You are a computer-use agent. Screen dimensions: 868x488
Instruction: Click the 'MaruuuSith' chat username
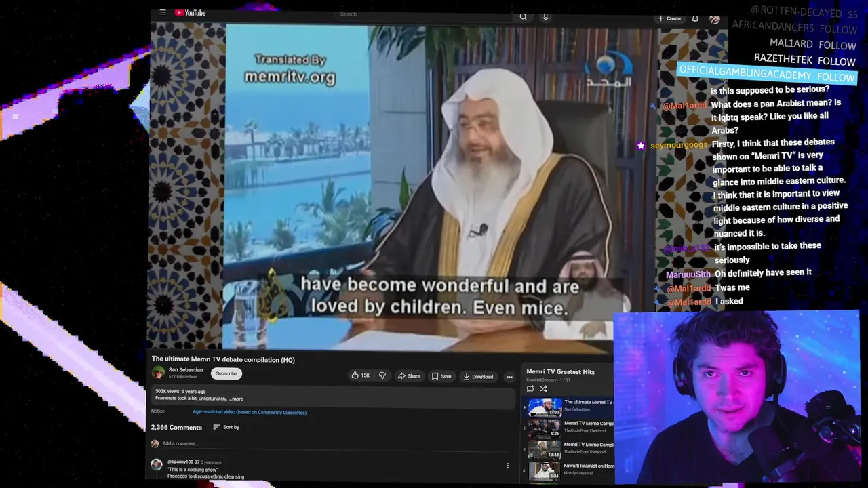pyautogui.click(x=688, y=274)
